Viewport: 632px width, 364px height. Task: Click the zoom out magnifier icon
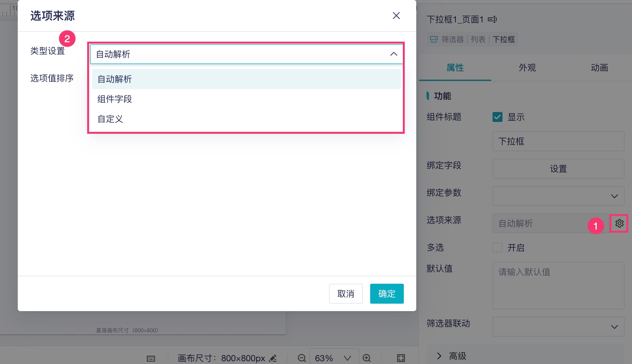tap(301, 358)
